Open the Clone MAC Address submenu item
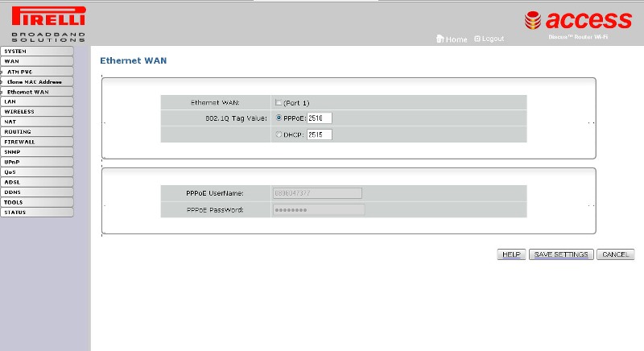Image resolution: width=644 pixels, height=351 pixels. 36,81
